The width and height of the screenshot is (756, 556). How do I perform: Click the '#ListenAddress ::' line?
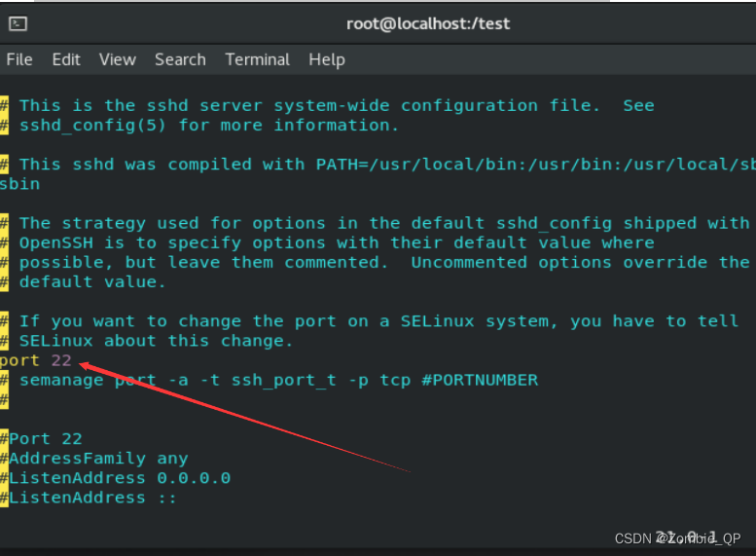click(x=89, y=498)
